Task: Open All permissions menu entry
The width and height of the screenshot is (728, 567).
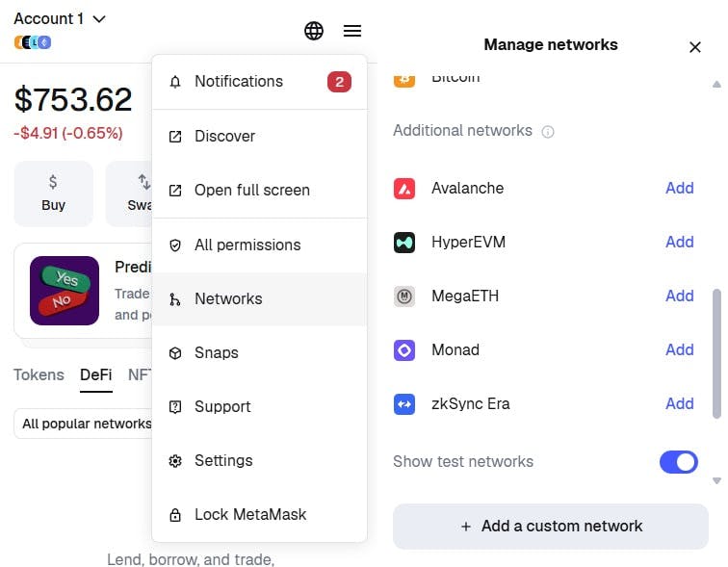Action: pyautogui.click(x=260, y=245)
